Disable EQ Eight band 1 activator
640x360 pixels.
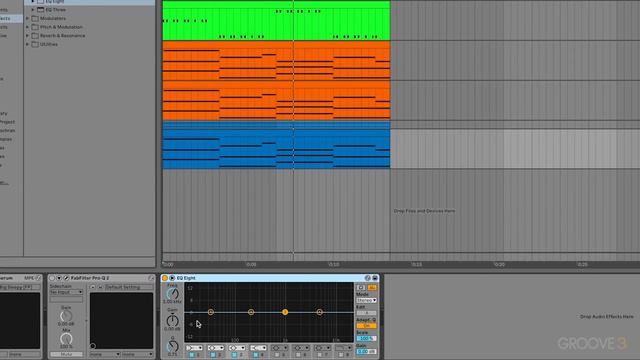pyautogui.click(x=192, y=355)
